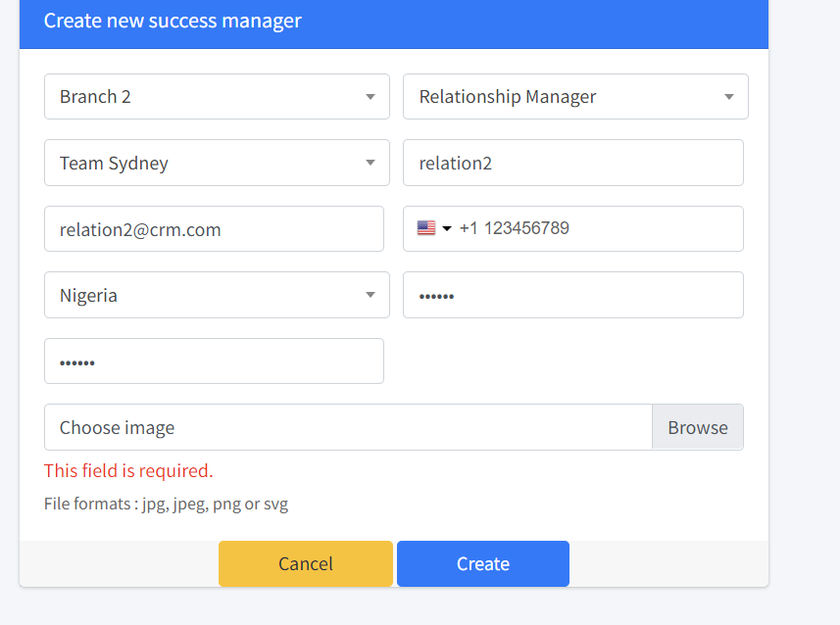Focus the confirm password field
The width and height of the screenshot is (840, 625).
[214, 361]
